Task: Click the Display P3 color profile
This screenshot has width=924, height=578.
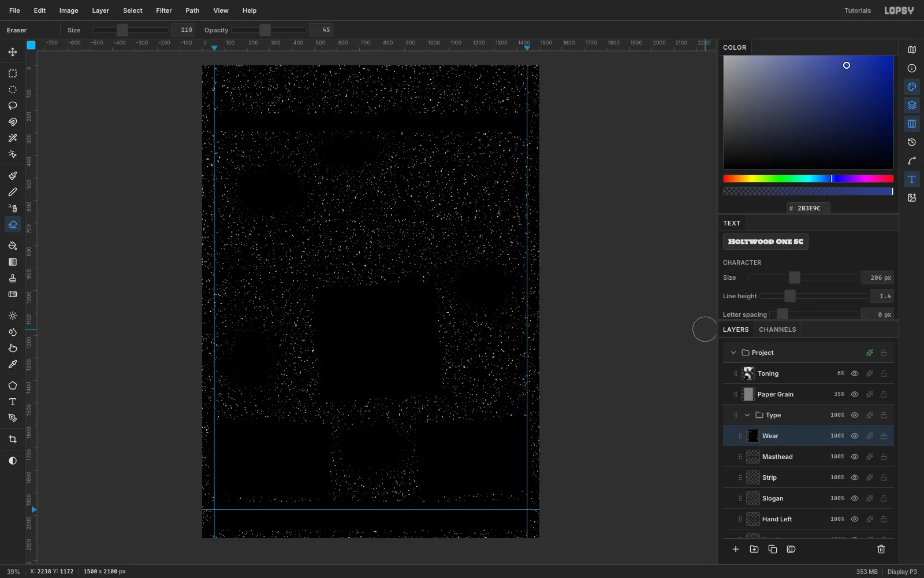Action: point(902,572)
